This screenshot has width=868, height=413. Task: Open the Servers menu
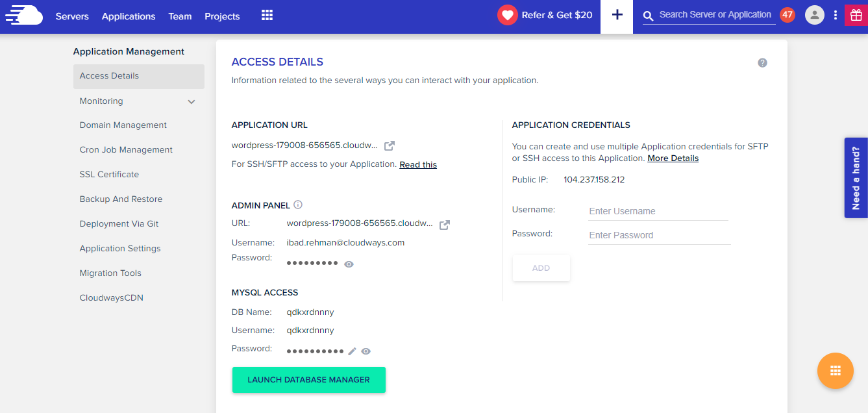coord(72,16)
